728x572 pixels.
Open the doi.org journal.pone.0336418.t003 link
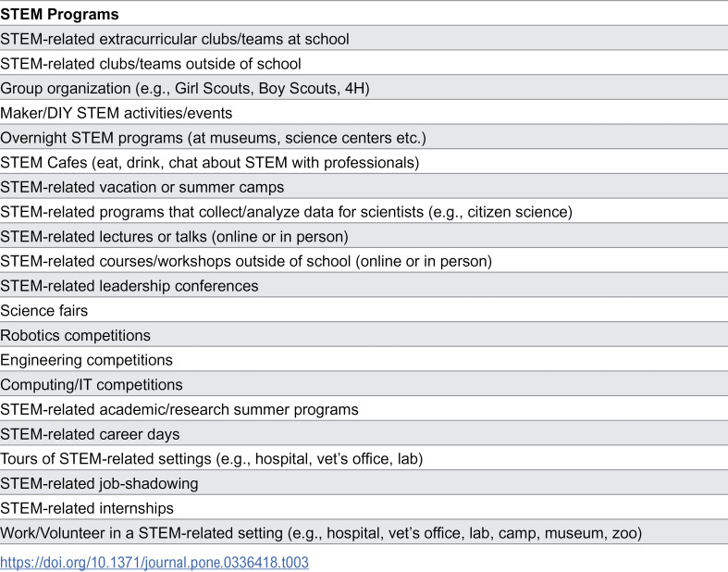(154, 562)
